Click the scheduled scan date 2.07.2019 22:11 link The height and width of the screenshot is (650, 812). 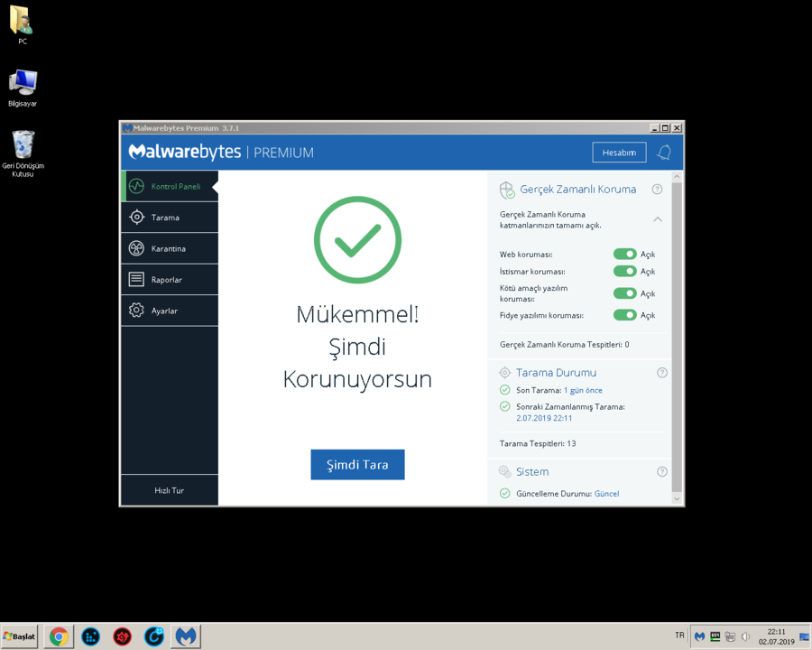click(x=544, y=418)
